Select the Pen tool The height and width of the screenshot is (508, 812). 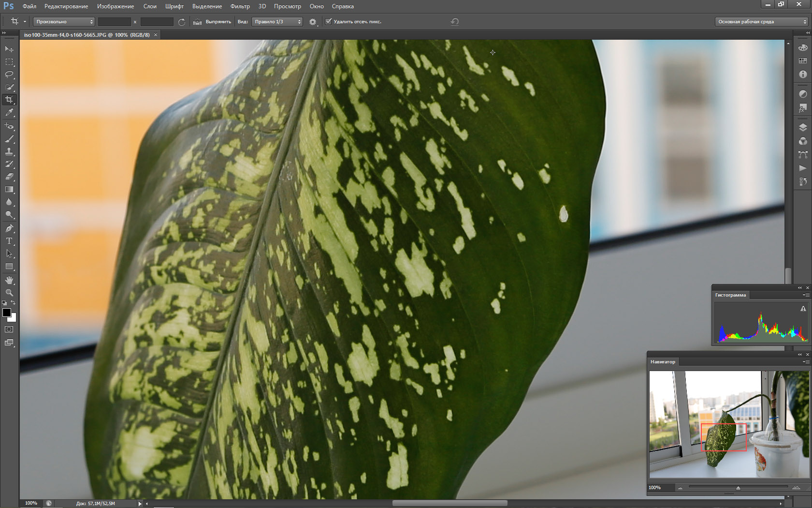tap(9, 228)
